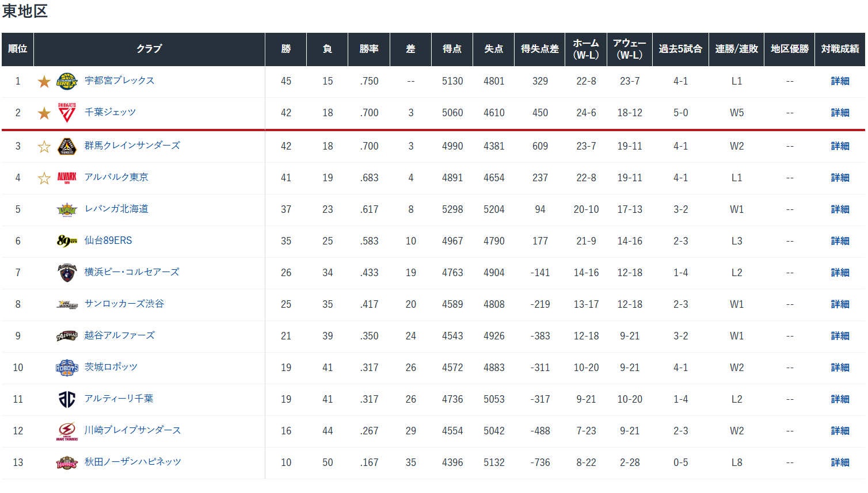This screenshot has height=493, width=868.
Task: Click the Levanga Hokkaido logo
Action: [67, 209]
